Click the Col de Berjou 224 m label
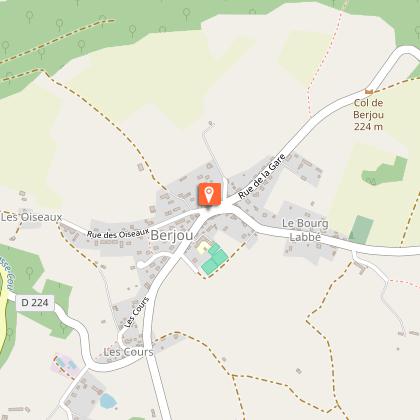Screen dimensions: 420x420 click(368, 115)
